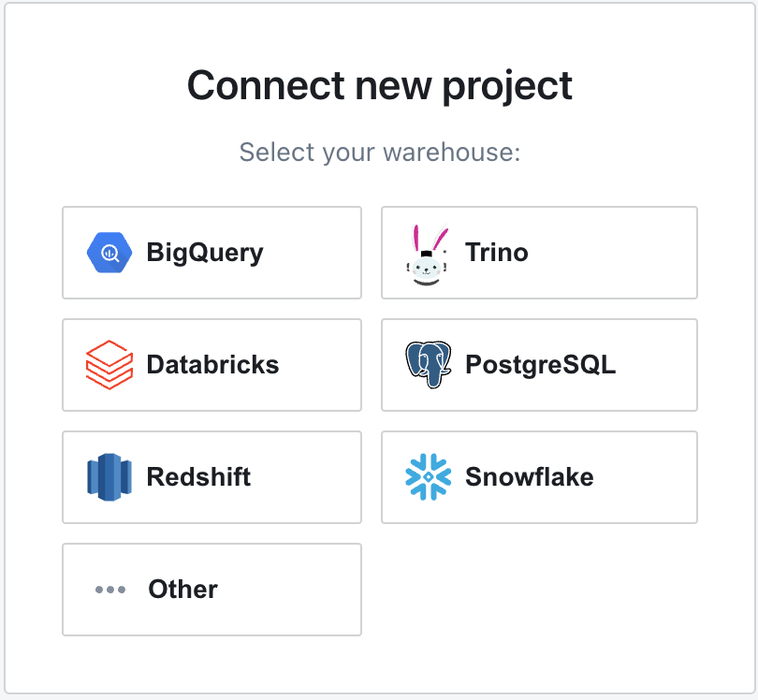
Task: Click the Trino bunny mascot icon
Action: point(427,255)
